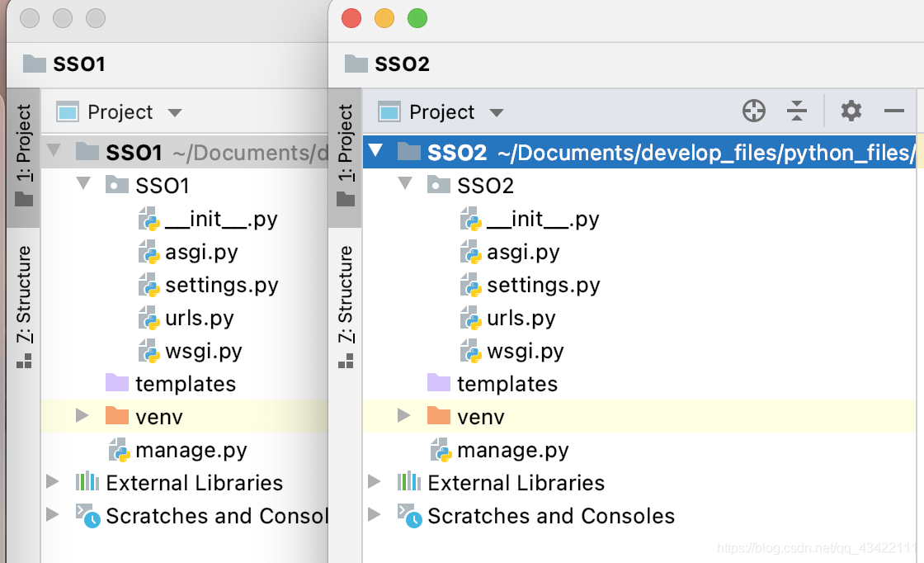Toggle the 7: Structure tool window in SSO2
Screen dimensions: 924x563
coord(346,306)
